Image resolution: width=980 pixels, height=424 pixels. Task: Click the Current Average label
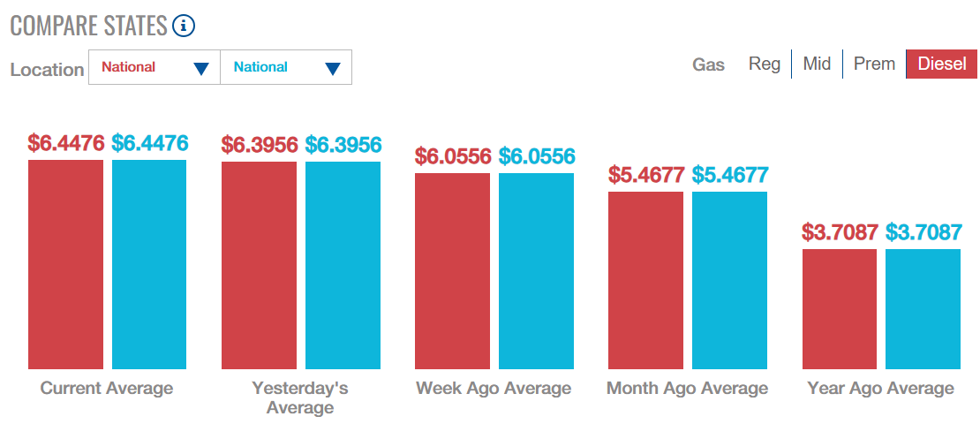[107, 389]
